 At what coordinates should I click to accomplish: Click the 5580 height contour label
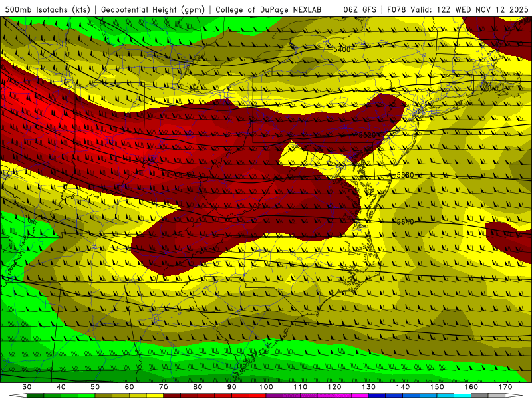click(406, 175)
